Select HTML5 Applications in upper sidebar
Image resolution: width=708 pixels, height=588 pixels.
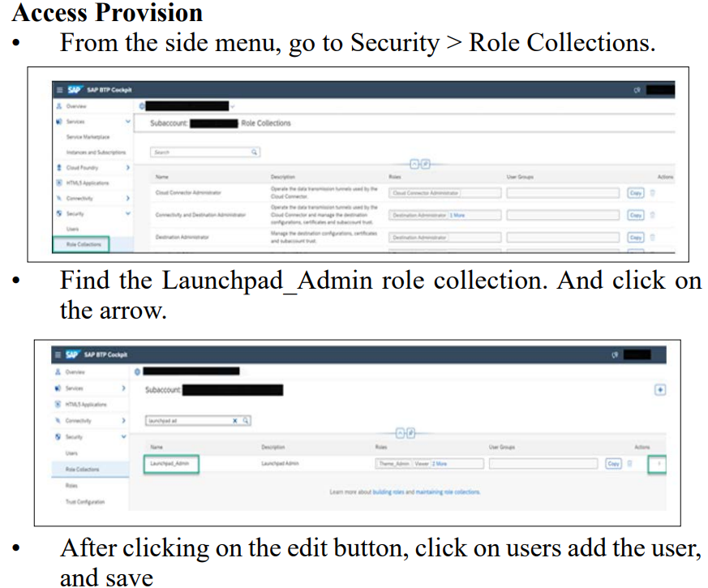[x=88, y=183]
